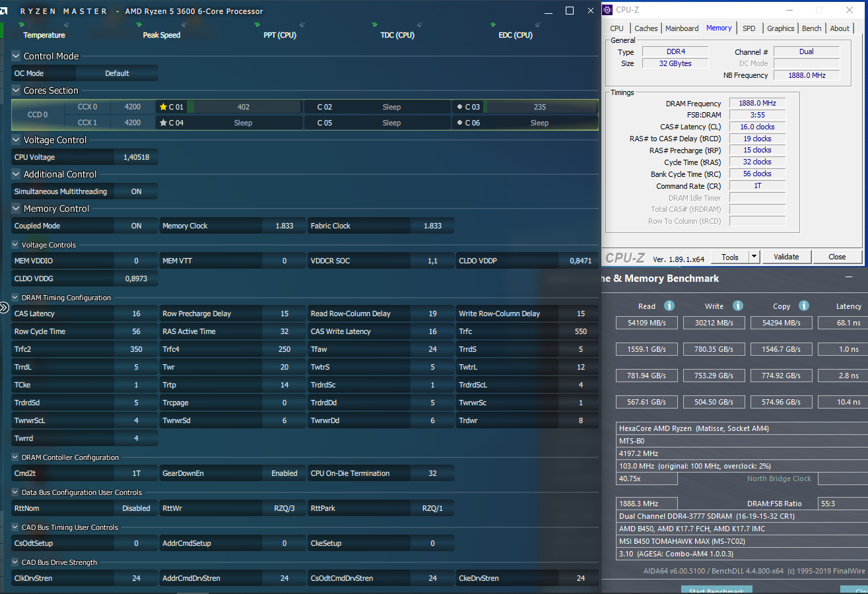Click the CPU-Z DRAM Frequency value
The image size is (868, 594).
pos(757,103)
